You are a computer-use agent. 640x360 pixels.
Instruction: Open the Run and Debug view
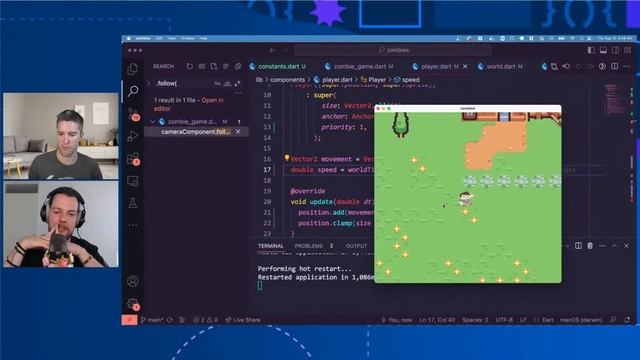(133, 136)
